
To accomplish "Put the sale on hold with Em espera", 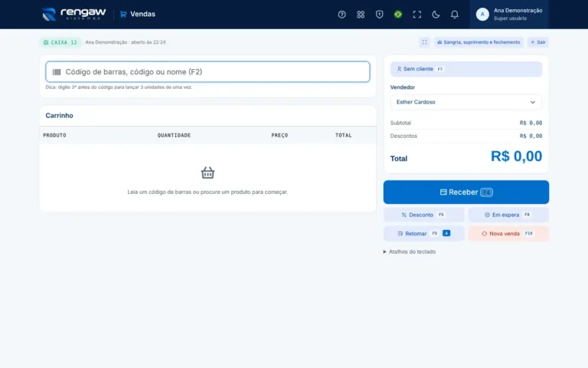I will 508,215.
